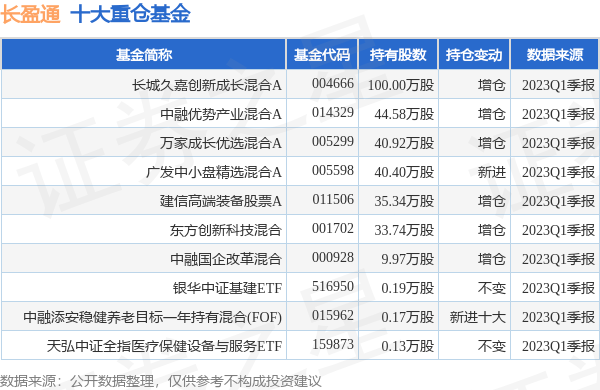
Task: Click the 40.40万股 holdings value
Action: click(404, 172)
